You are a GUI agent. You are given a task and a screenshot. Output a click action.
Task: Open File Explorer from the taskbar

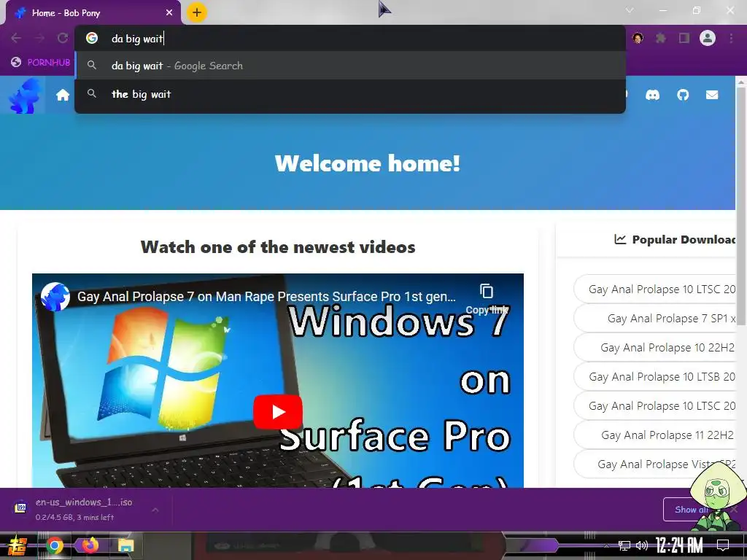(125, 545)
